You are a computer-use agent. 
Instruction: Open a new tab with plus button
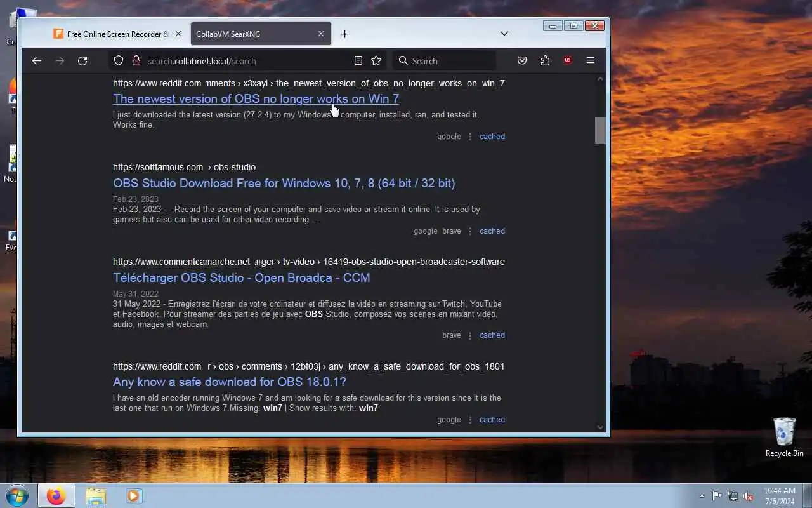[344, 34]
